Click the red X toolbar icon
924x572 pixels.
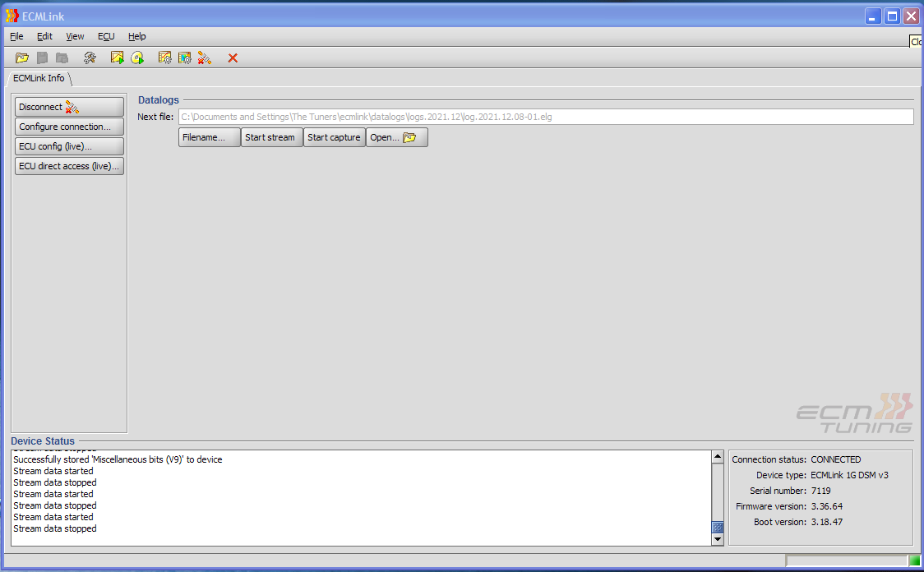pyautogui.click(x=233, y=58)
